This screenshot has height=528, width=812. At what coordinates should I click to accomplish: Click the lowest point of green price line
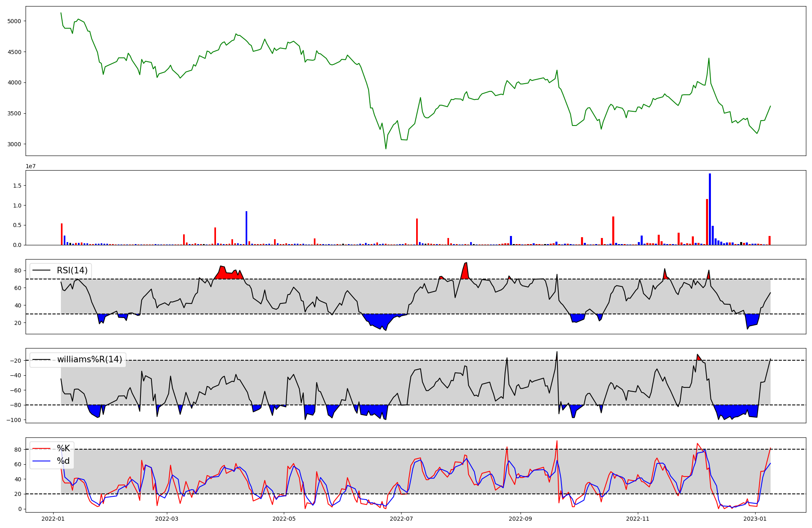[386, 149]
